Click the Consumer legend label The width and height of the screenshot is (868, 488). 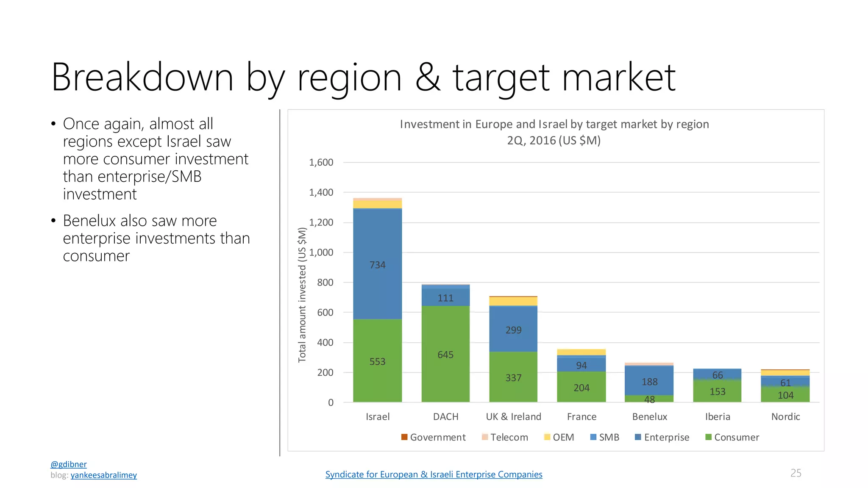click(737, 437)
